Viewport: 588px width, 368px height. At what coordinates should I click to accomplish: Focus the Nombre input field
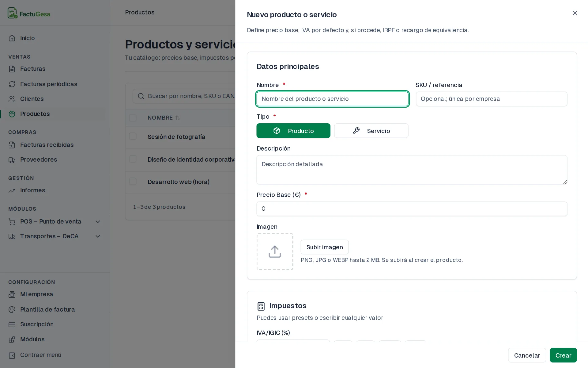(333, 99)
